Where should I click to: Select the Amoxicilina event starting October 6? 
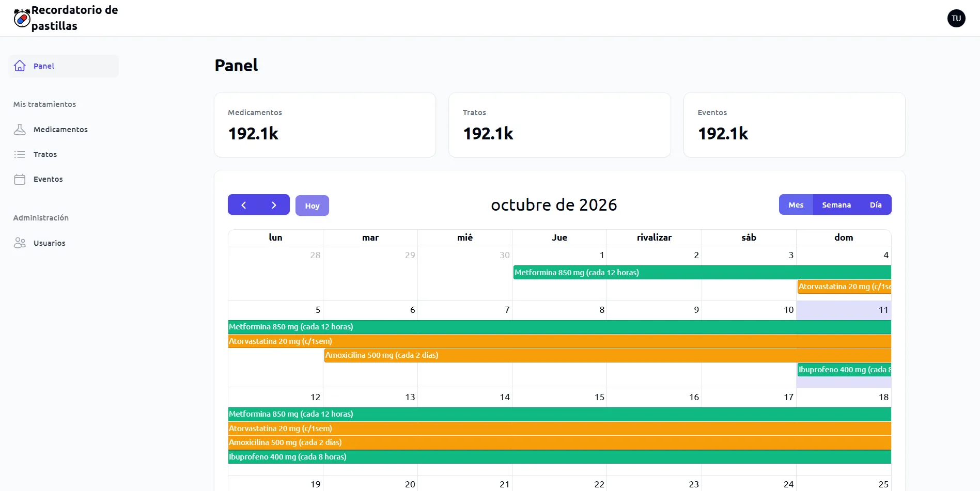tap(608, 355)
